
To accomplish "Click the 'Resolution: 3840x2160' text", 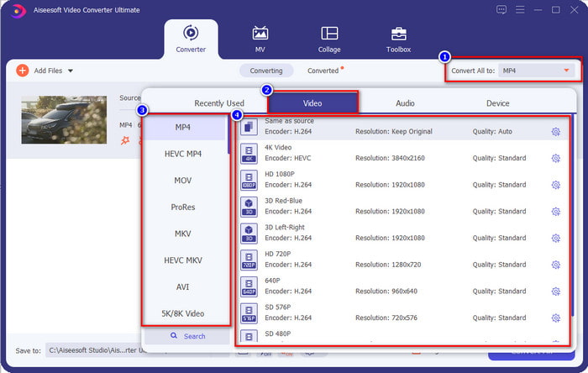I will pyautogui.click(x=390, y=158).
